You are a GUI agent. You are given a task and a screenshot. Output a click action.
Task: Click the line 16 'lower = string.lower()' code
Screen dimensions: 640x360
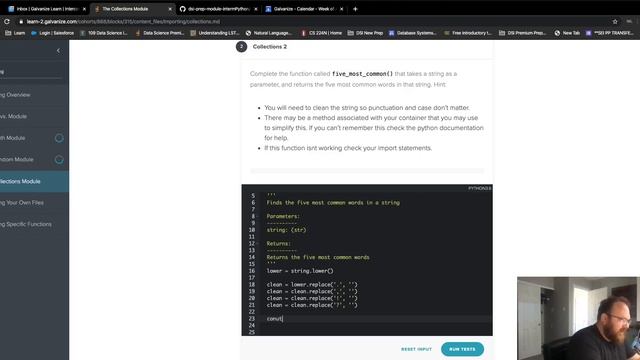(300, 271)
